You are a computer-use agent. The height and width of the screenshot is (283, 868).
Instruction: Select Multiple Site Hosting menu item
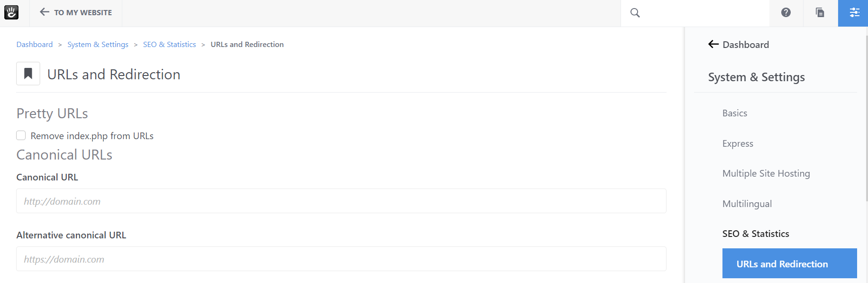[x=766, y=173]
